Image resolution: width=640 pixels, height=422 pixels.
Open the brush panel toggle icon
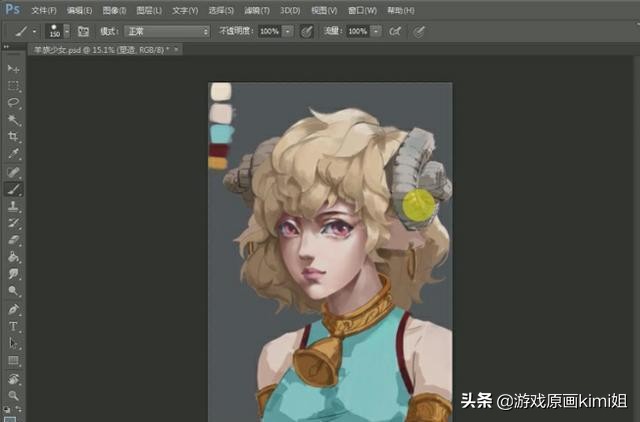tap(83, 31)
